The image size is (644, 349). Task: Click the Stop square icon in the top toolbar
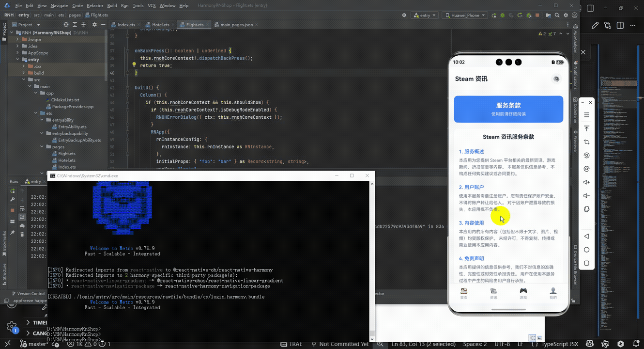coord(537,16)
